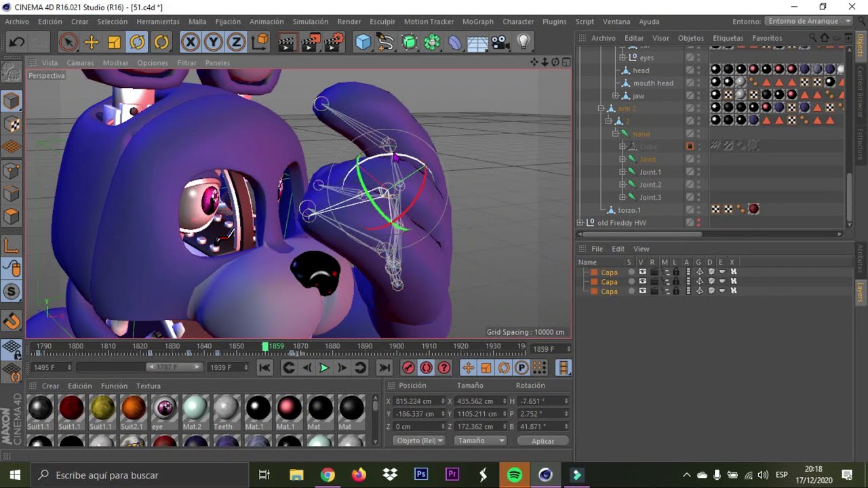Go to start of animation
Image resolution: width=868 pixels, height=488 pixels.
pos(265,368)
